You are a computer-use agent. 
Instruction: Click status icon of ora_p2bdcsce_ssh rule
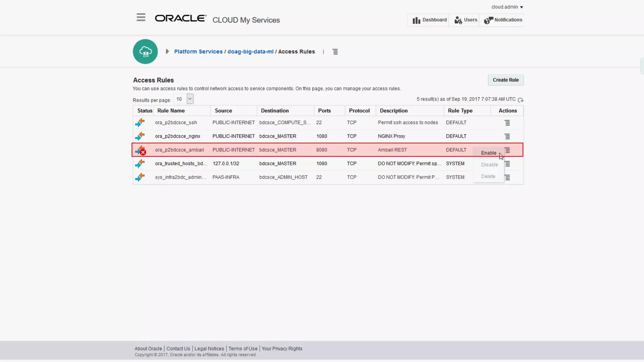(140, 123)
